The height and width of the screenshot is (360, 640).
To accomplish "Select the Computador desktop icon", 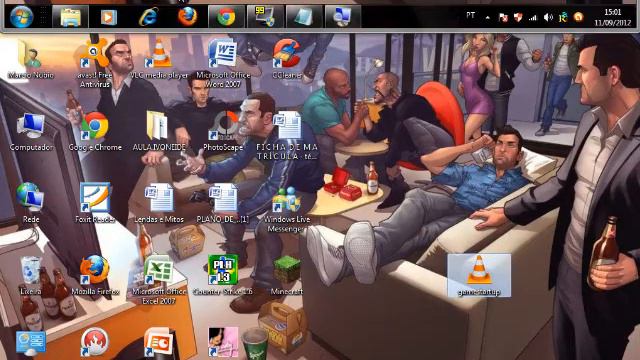I will (31, 131).
